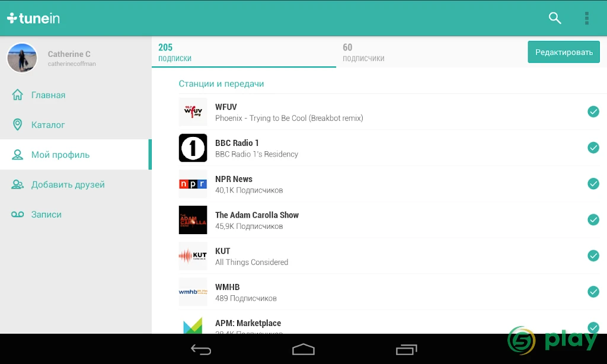The width and height of the screenshot is (607, 364).
Task: Select the BBC Radio 1 title
Action: coord(237,143)
